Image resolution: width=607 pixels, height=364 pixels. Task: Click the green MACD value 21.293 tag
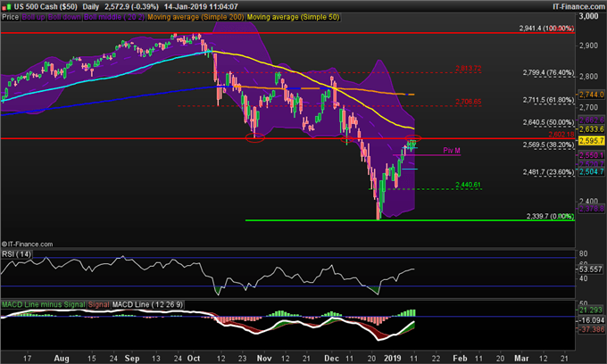click(591, 310)
